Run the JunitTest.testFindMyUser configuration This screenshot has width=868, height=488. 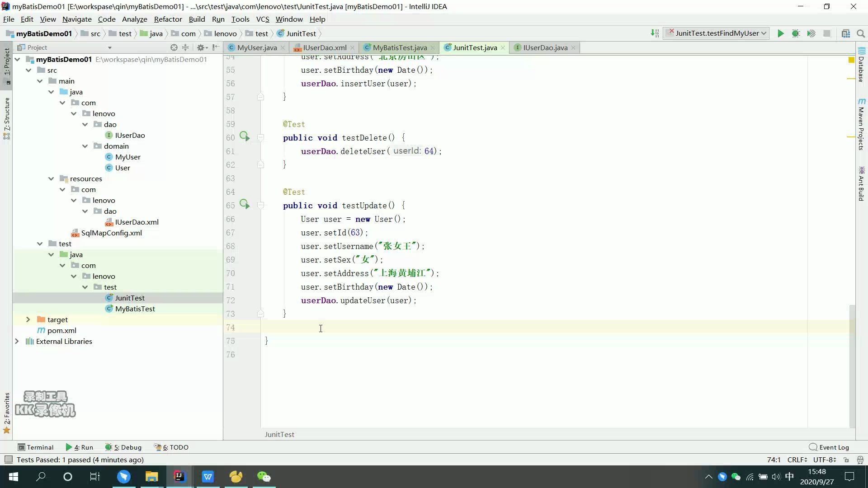coord(780,33)
